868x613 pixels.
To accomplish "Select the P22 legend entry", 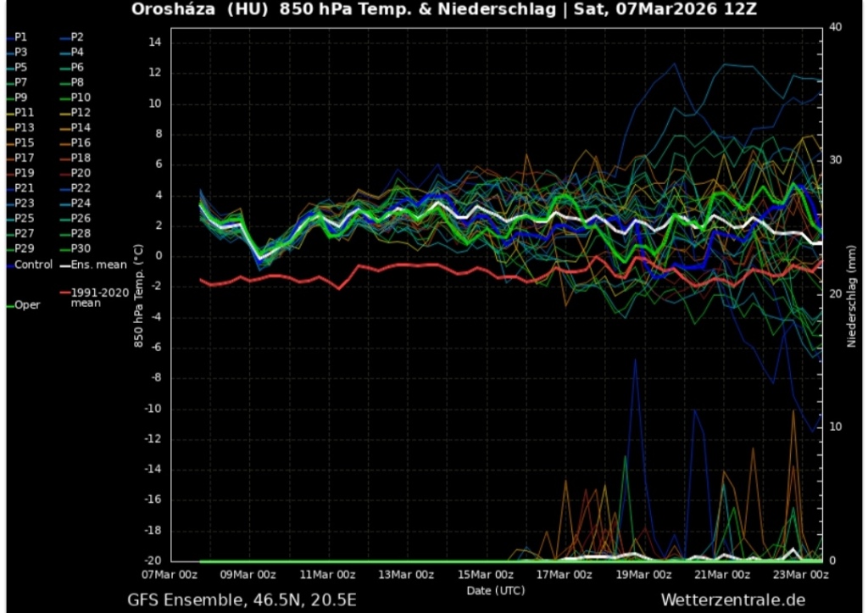I will [80, 188].
